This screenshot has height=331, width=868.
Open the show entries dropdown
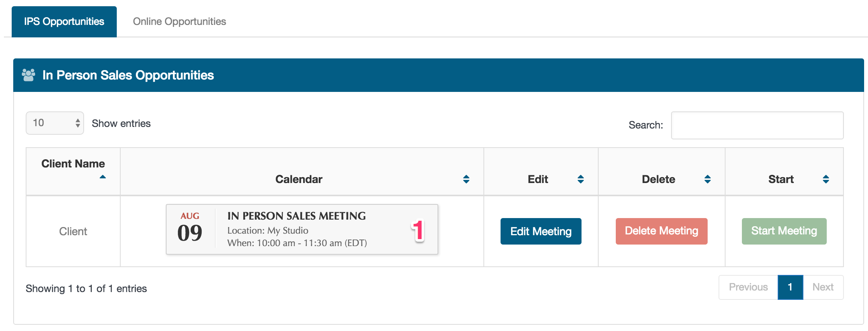coord(55,123)
